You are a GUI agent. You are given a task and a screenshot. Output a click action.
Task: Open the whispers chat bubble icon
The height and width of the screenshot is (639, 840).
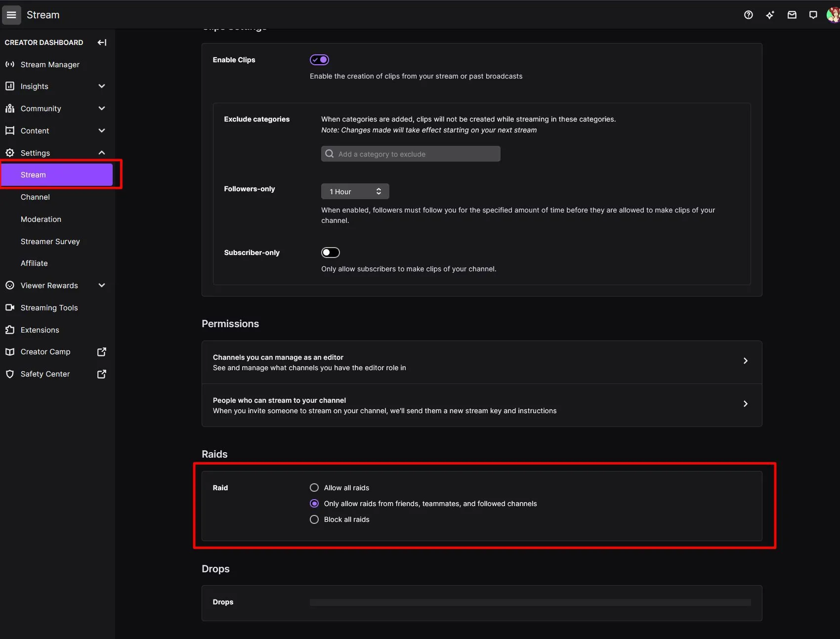(x=813, y=15)
